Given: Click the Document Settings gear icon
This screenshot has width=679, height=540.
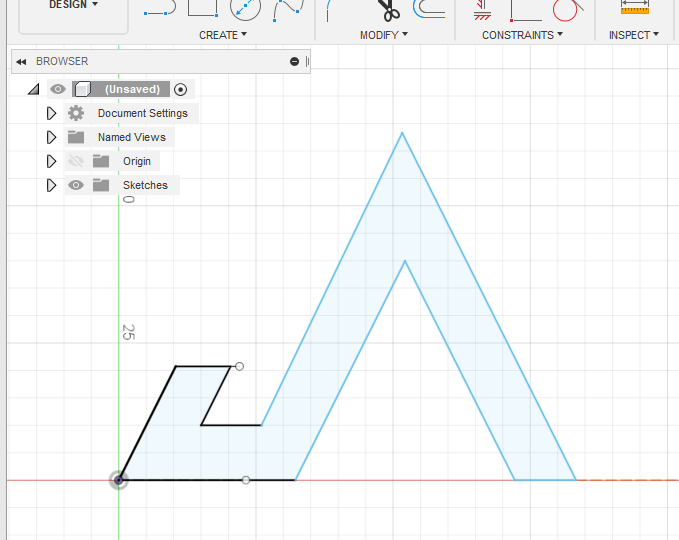Looking at the screenshot, I should pos(76,113).
